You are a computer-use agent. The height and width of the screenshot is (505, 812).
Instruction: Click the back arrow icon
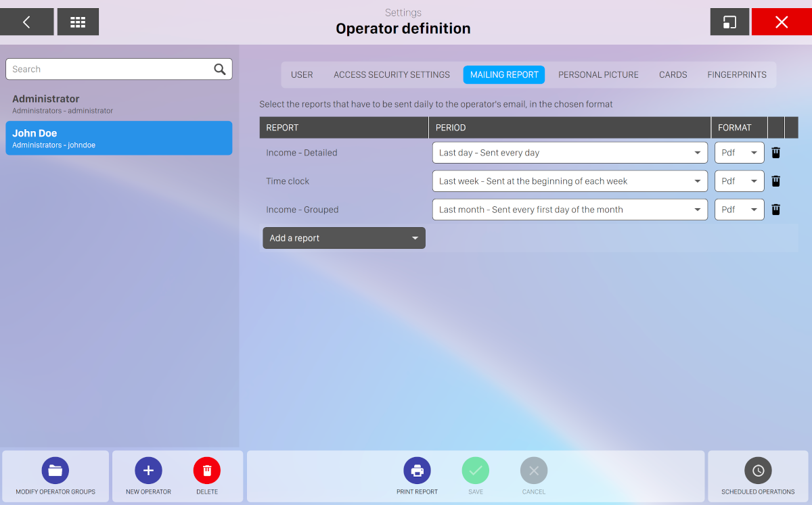tap(26, 22)
